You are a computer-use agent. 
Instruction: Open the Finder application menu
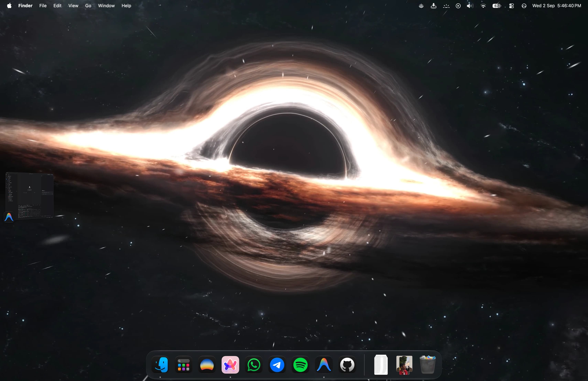point(25,6)
